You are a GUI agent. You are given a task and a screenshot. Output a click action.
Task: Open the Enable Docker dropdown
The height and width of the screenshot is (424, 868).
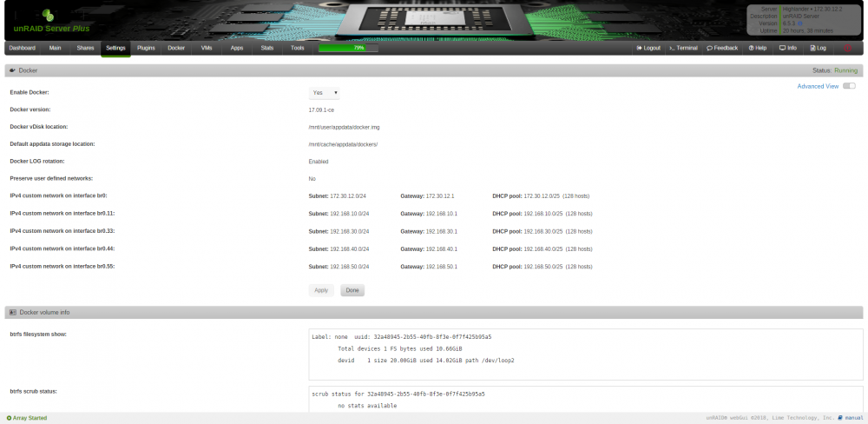(x=325, y=93)
